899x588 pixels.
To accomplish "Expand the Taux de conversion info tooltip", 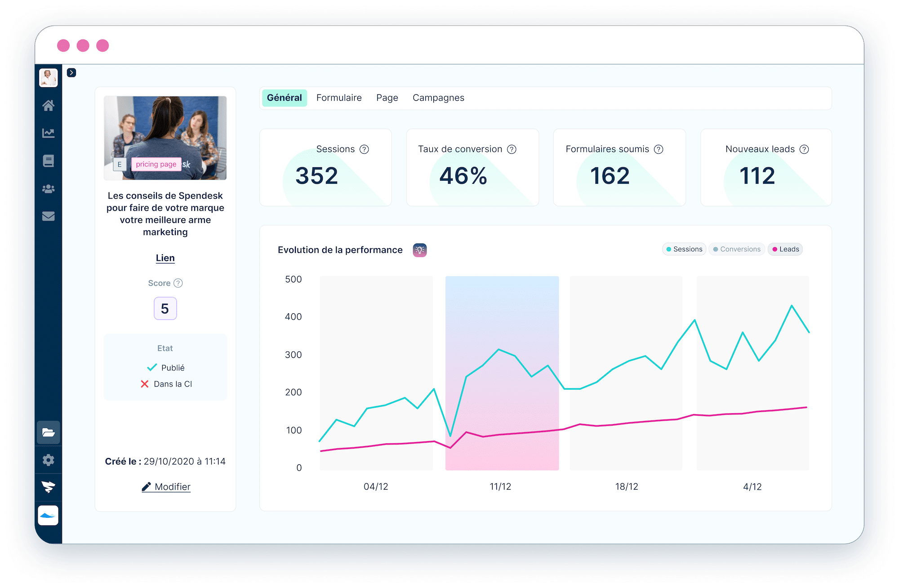I will pyautogui.click(x=518, y=148).
